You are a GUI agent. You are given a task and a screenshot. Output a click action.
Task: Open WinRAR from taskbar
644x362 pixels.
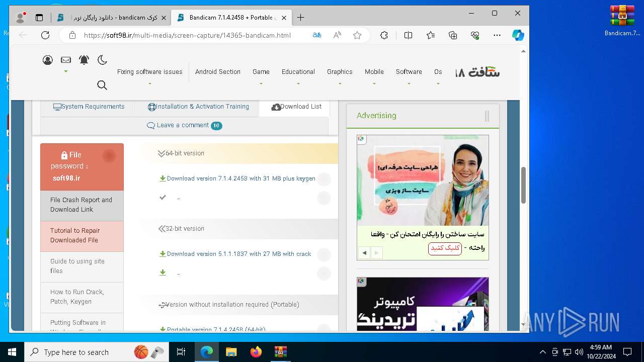point(280,352)
